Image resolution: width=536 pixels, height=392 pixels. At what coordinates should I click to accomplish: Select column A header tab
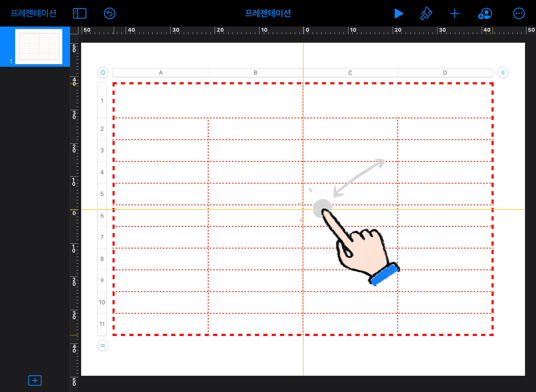(160, 73)
